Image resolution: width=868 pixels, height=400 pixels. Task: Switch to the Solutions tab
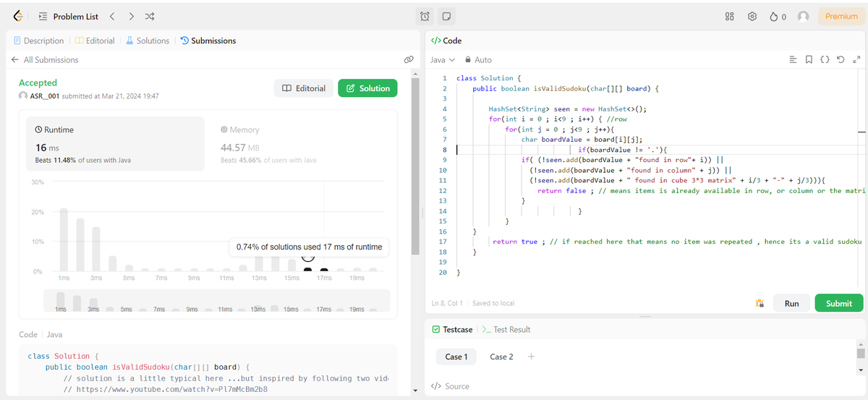coord(148,41)
